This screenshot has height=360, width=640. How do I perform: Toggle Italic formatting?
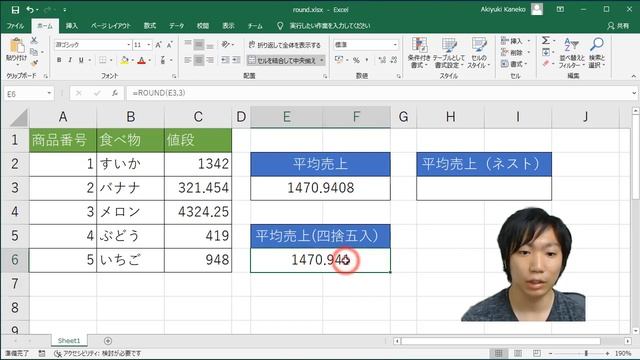(x=70, y=60)
